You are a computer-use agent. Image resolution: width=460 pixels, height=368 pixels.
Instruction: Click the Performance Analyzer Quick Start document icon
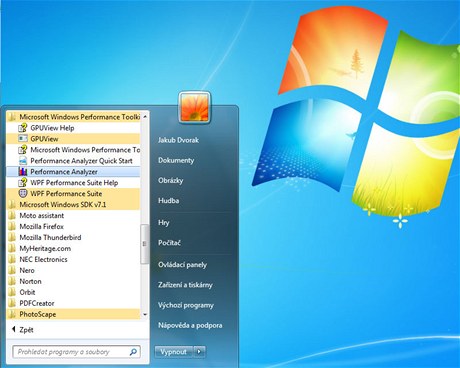point(22,161)
